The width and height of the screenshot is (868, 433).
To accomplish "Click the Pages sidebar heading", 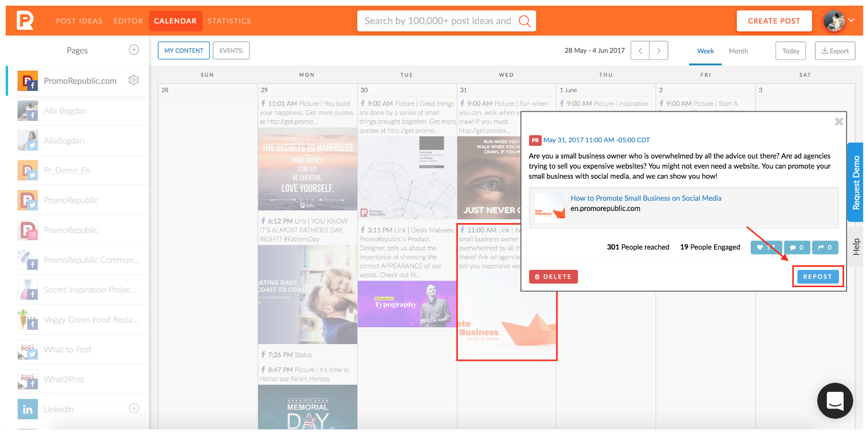I will click(77, 50).
